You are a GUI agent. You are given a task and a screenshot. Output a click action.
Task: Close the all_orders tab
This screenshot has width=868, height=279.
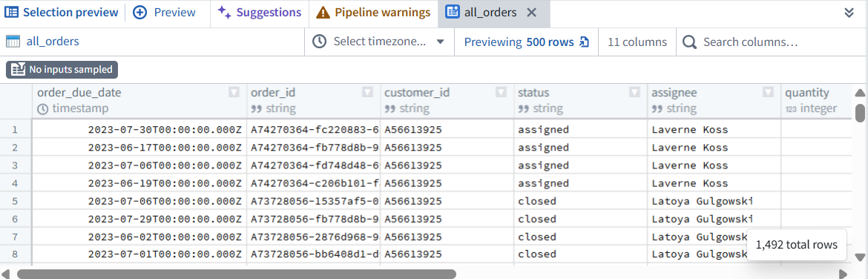pyautogui.click(x=531, y=13)
